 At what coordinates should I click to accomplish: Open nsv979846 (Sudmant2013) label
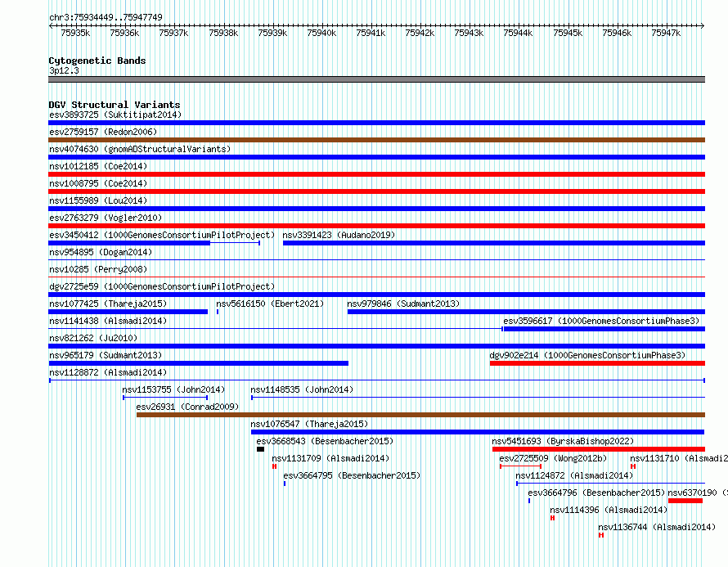[x=403, y=304]
